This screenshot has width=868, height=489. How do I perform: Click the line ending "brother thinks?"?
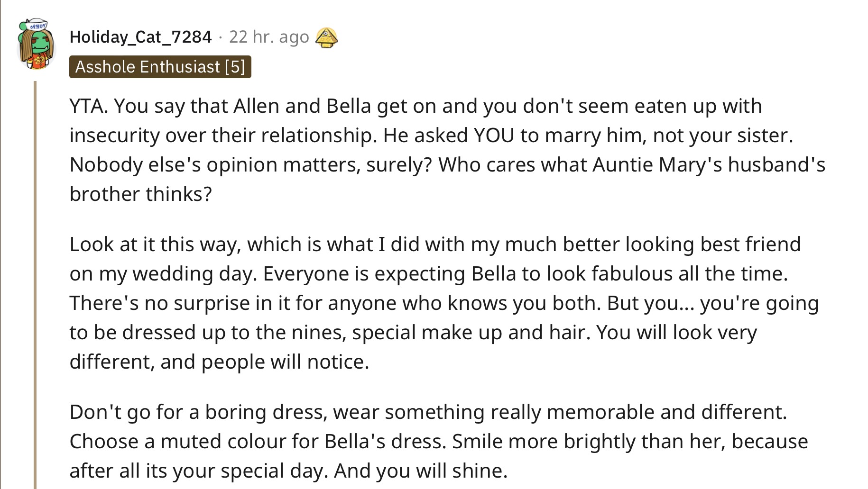141,194
